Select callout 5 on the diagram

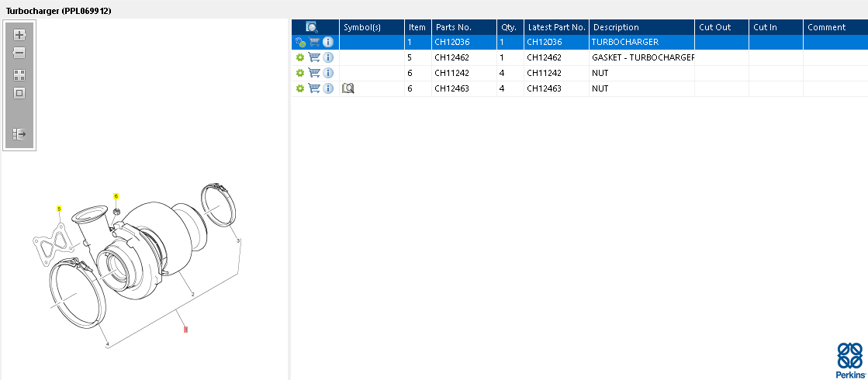click(58, 209)
